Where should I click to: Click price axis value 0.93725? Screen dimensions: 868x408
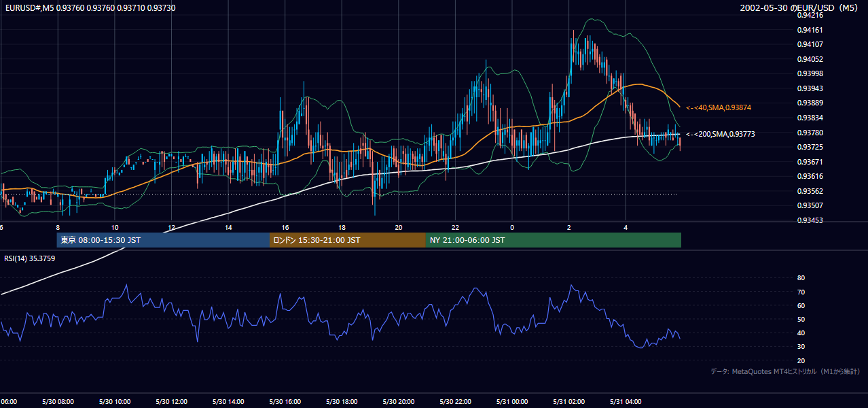[810, 147]
